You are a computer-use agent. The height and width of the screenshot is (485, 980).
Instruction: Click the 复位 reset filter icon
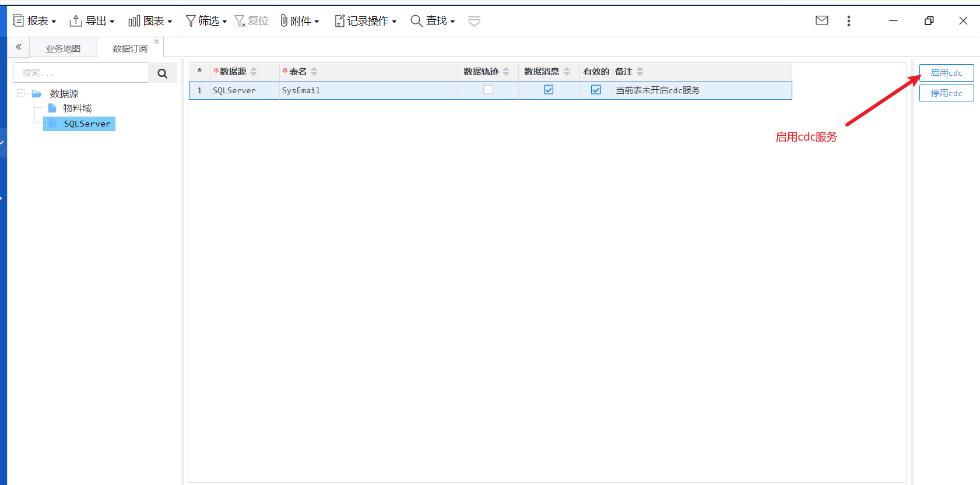pos(251,21)
